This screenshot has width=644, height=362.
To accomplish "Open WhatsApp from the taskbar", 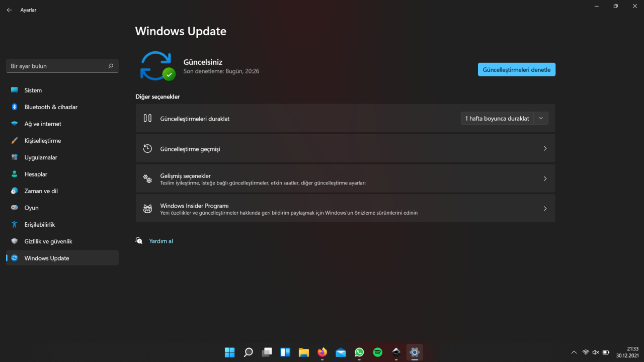I will 359,352.
